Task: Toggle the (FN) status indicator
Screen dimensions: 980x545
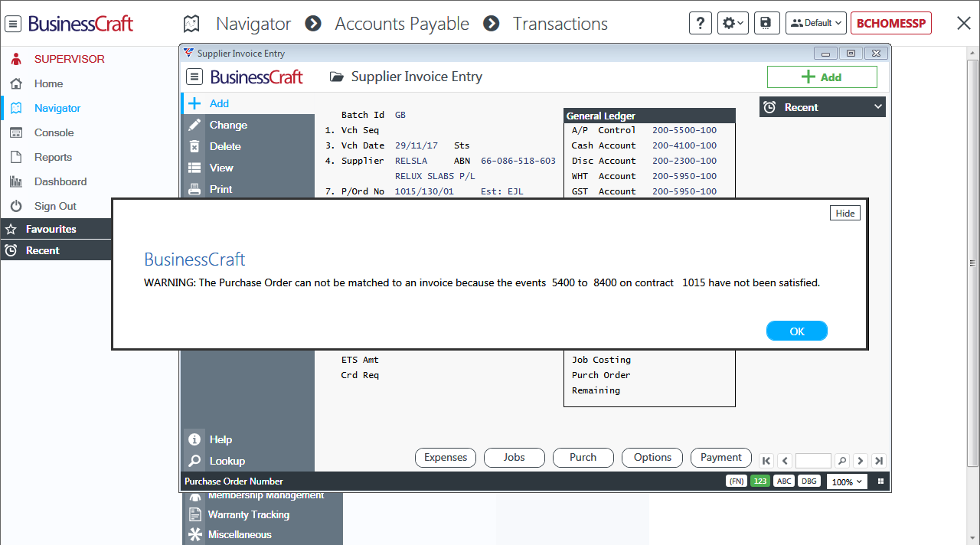Action: pyautogui.click(x=737, y=481)
